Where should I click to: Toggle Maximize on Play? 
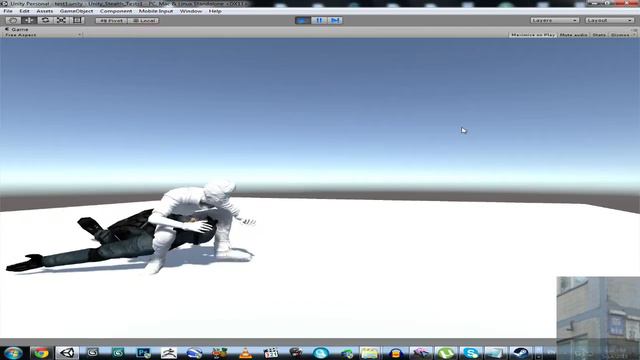pyautogui.click(x=533, y=35)
